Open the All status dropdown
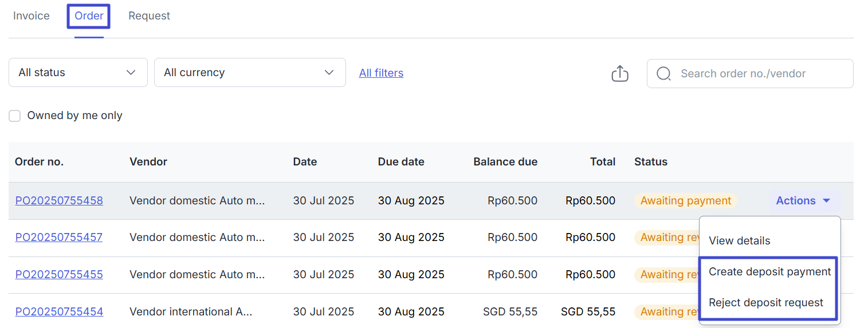The height and width of the screenshot is (328, 868). (78, 73)
